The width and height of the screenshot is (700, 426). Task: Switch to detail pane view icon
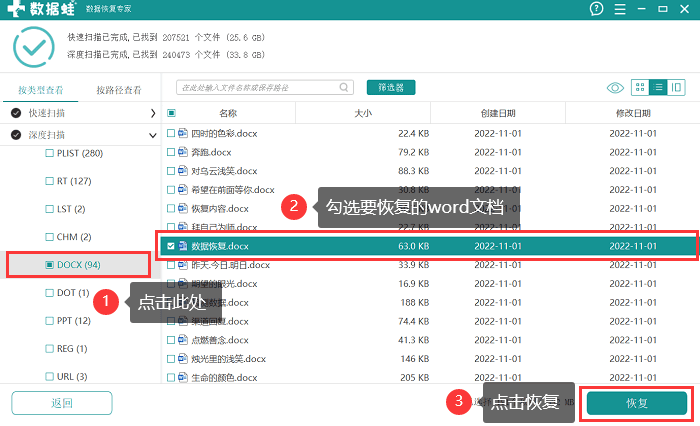click(676, 87)
